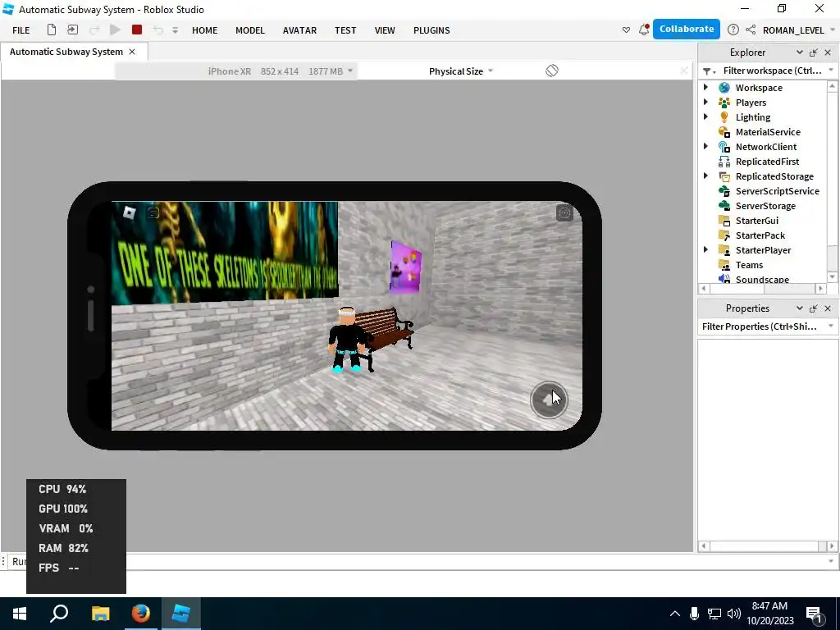
Task: Open File Explorer from the taskbar
Action: pos(100,614)
